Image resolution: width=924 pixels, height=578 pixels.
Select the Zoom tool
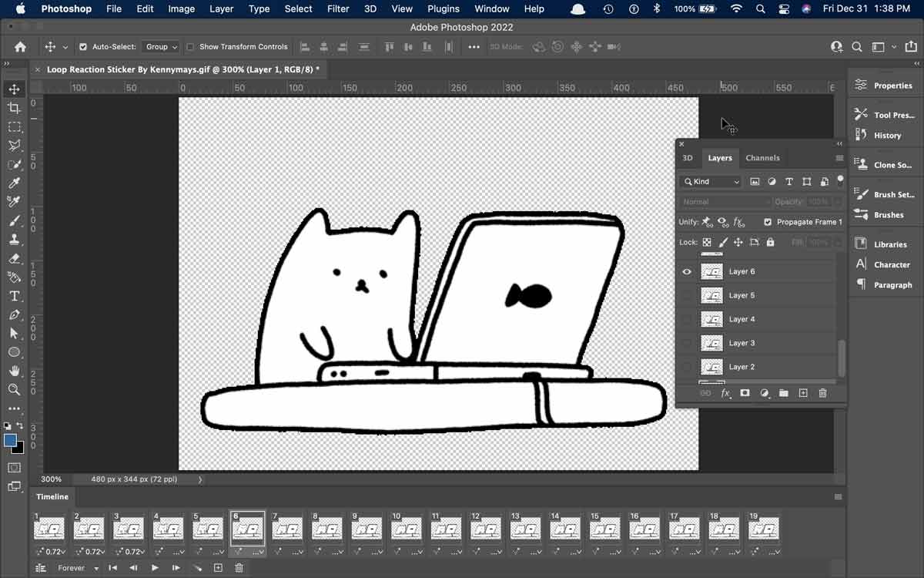[14, 390]
